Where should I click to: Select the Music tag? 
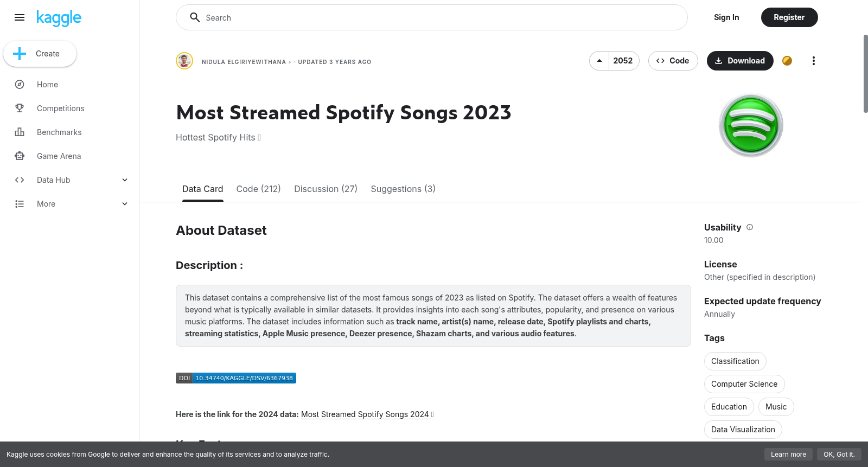[x=776, y=407]
